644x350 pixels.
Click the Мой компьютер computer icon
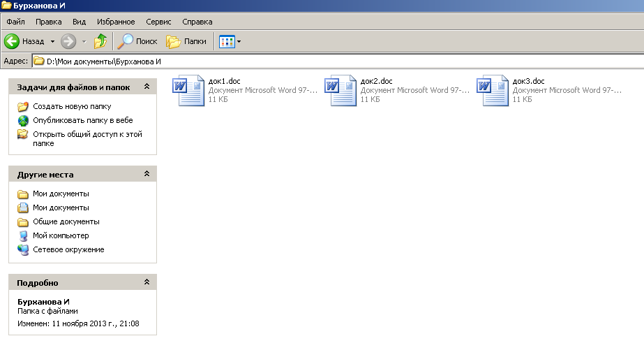coord(23,235)
